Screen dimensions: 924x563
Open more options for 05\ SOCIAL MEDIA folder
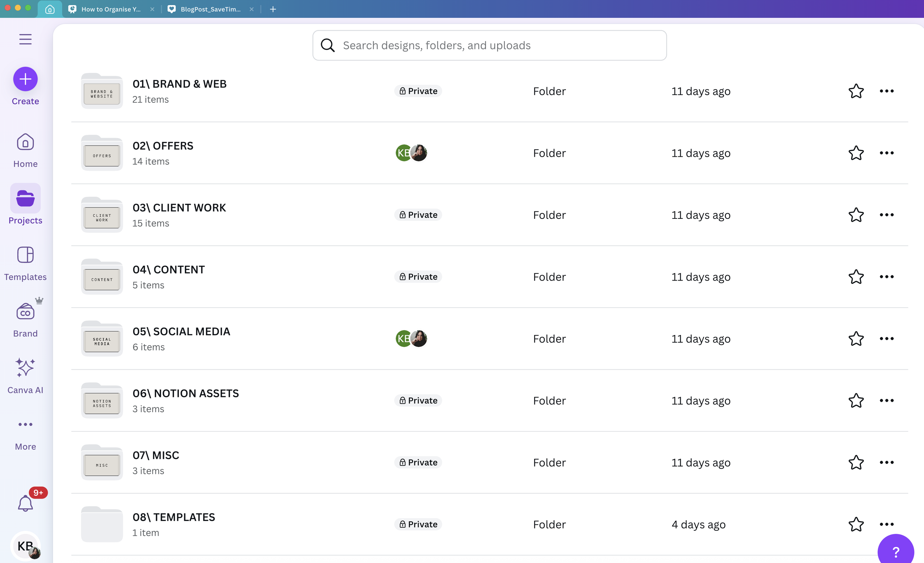point(887,339)
